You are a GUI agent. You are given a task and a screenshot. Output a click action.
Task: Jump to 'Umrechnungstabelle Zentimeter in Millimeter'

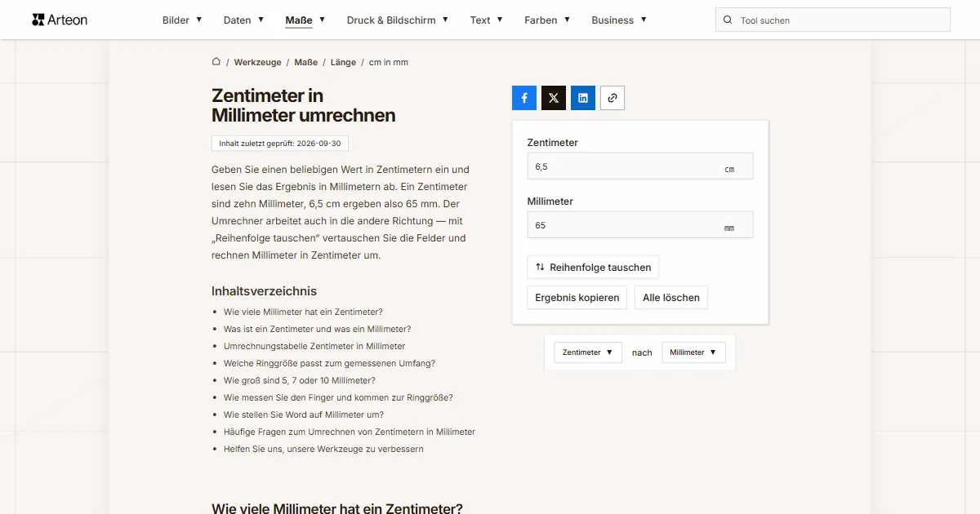point(314,346)
